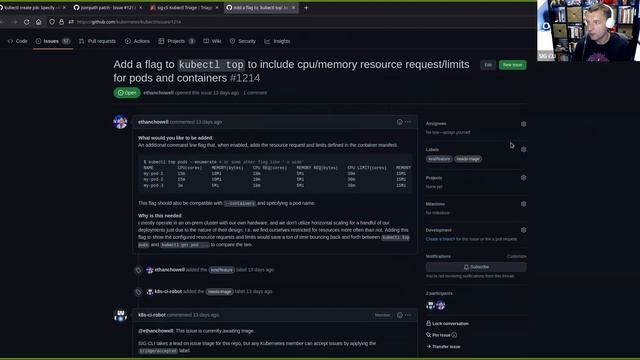The image size is (640, 360).
Task: Click the '13 days ago' timestamp on ethanchowell's comment
Action: 209,122
